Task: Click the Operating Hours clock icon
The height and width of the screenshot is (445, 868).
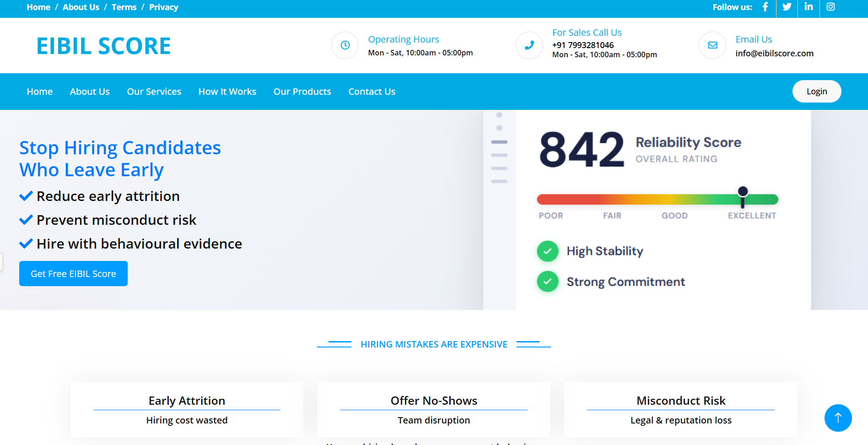Action: pyautogui.click(x=345, y=45)
